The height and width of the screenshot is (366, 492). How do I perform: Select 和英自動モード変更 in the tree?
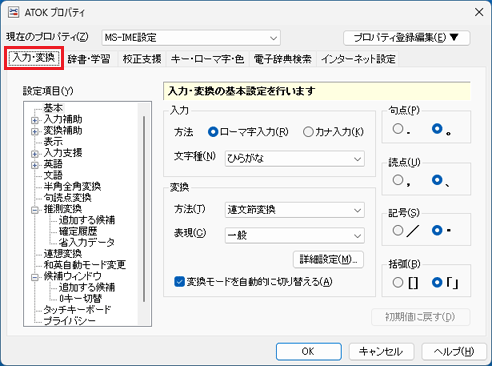click(x=85, y=265)
